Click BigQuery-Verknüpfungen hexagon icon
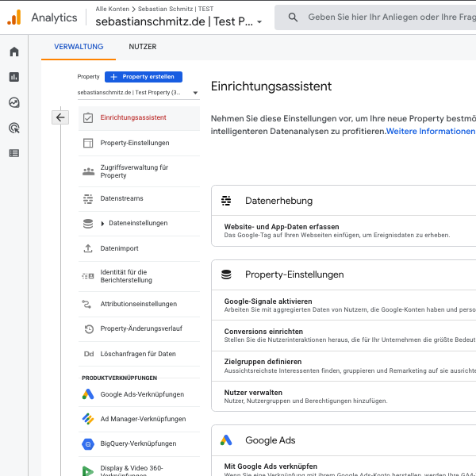This screenshot has width=476, height=476. [88, 443]
